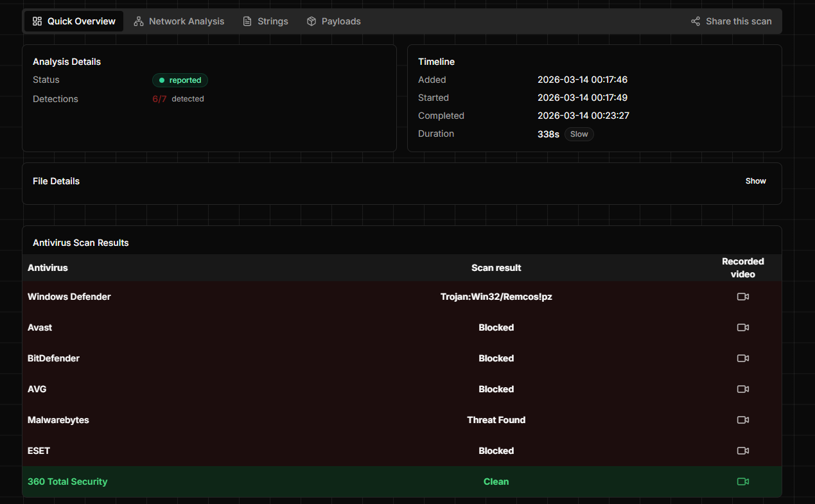815x504 pixels.
Task: Click the Slow duration badge
Action: click(x=579, y=134)
